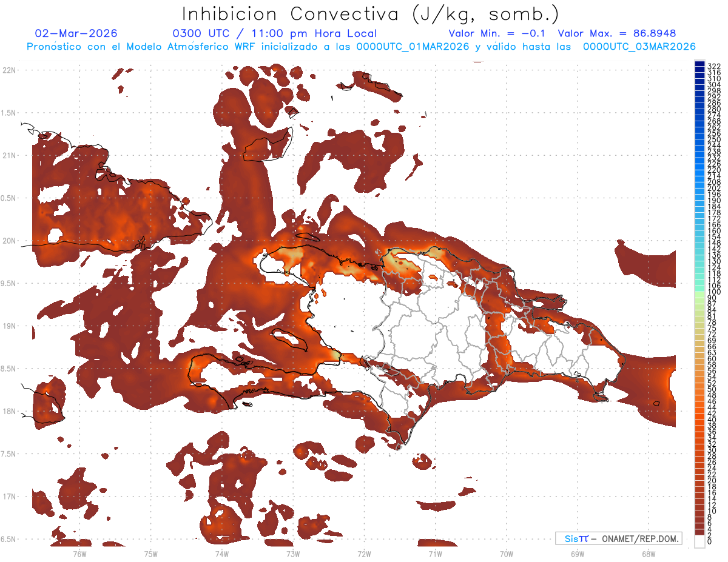Click the 60 value on the color scale

pos(712,359)
